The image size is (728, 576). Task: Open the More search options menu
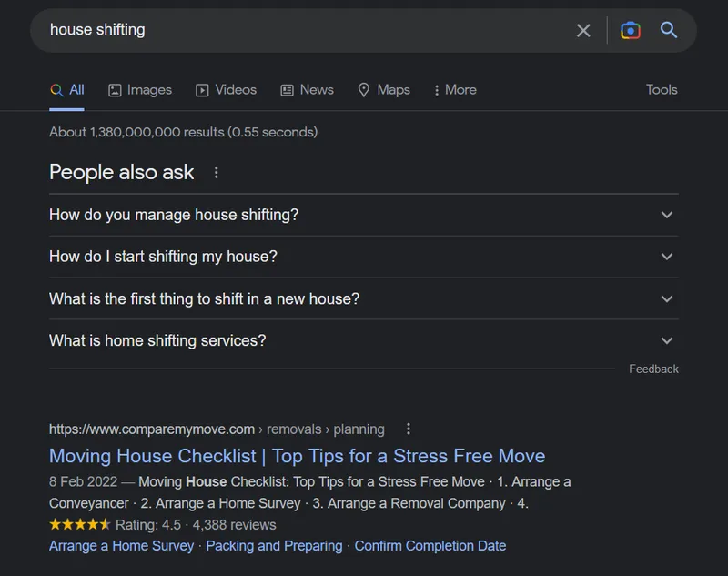click(x=454, y=89)
